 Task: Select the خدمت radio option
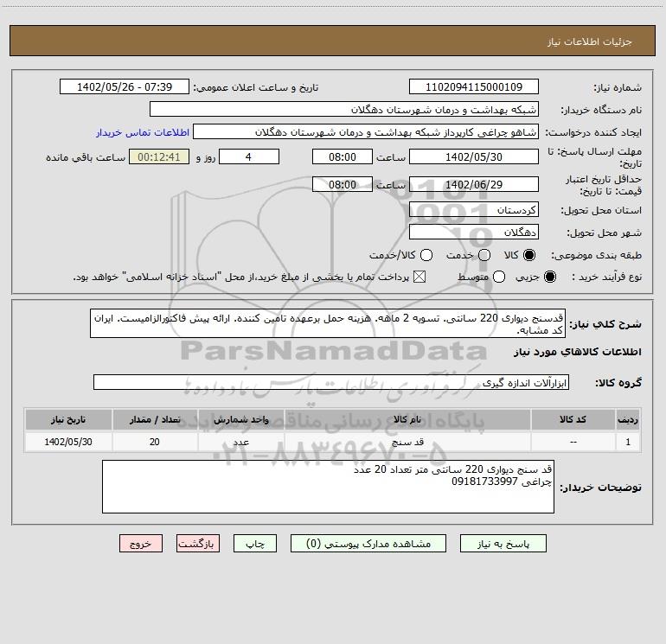tap(484, 255)
